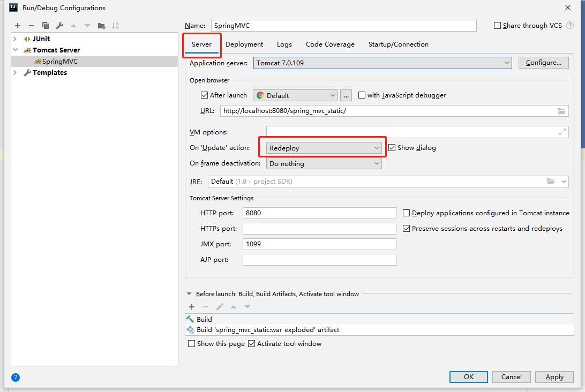
Task: Click the HTTPs port field
Action: 319,229
